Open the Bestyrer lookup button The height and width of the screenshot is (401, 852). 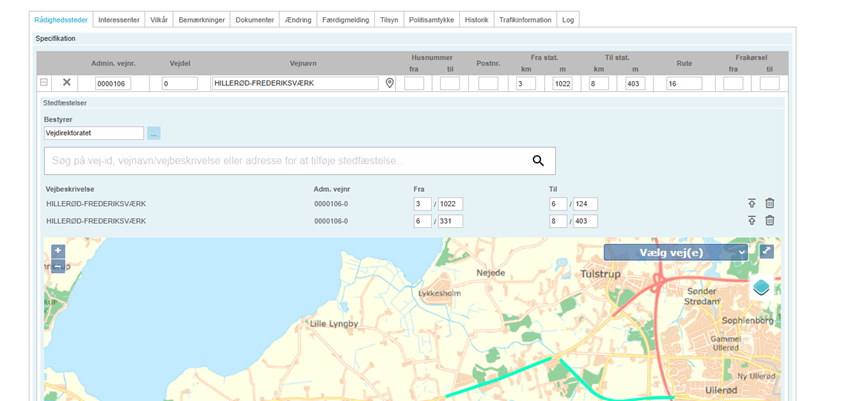154,133
